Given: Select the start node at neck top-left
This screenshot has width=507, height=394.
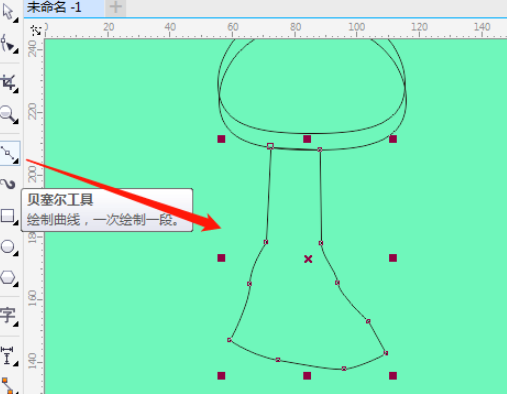Looking at the screenshot, I should click(x=270, y=146).
